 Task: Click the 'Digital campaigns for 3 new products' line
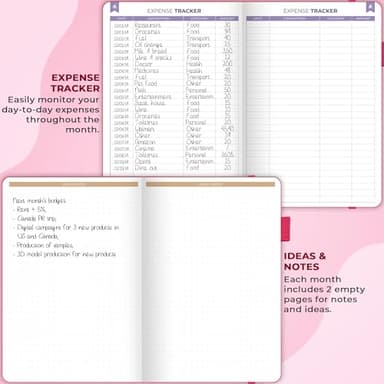coord(66,228)
